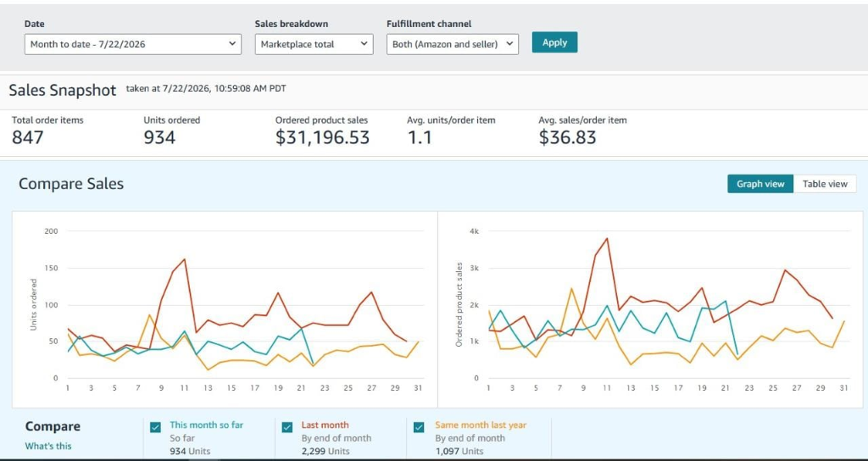This screenshot has width=868, height=461.
Task: Click the 4k label on the sales chart
Action: 475,231
